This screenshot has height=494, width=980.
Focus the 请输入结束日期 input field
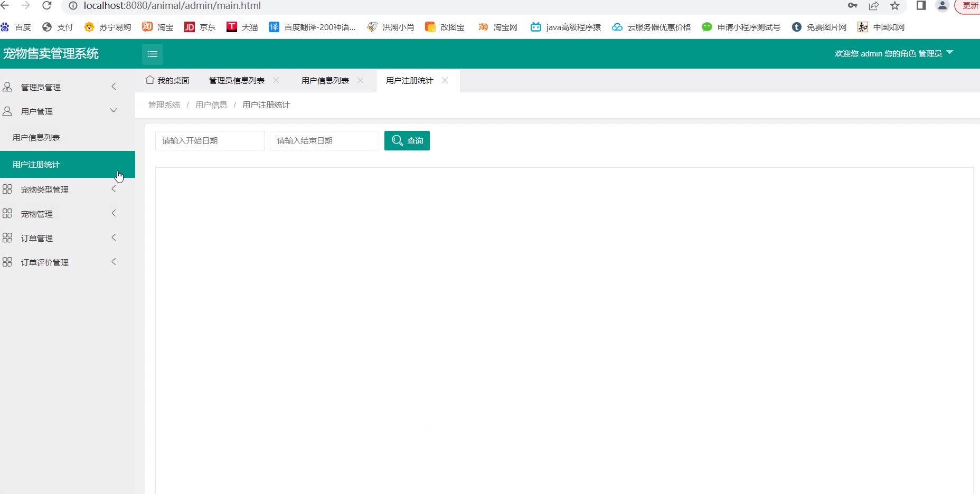pos(324,140)
